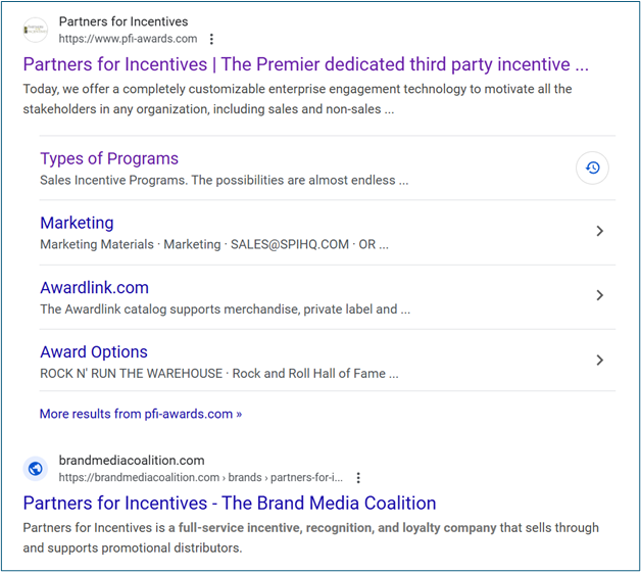Open Partners for Incentives Premier result title
Screen dimensions: 642x572
click(x=305, y=64)
